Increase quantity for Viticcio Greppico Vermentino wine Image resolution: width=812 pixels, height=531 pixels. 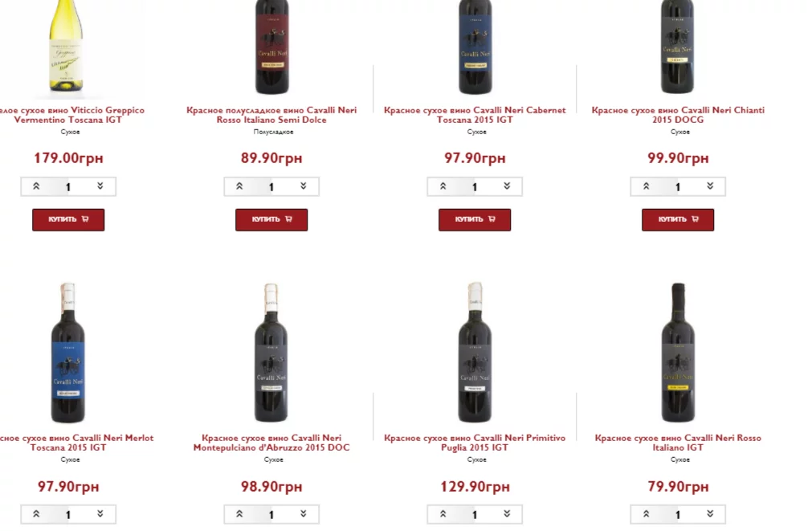click(x=36, y=186)
